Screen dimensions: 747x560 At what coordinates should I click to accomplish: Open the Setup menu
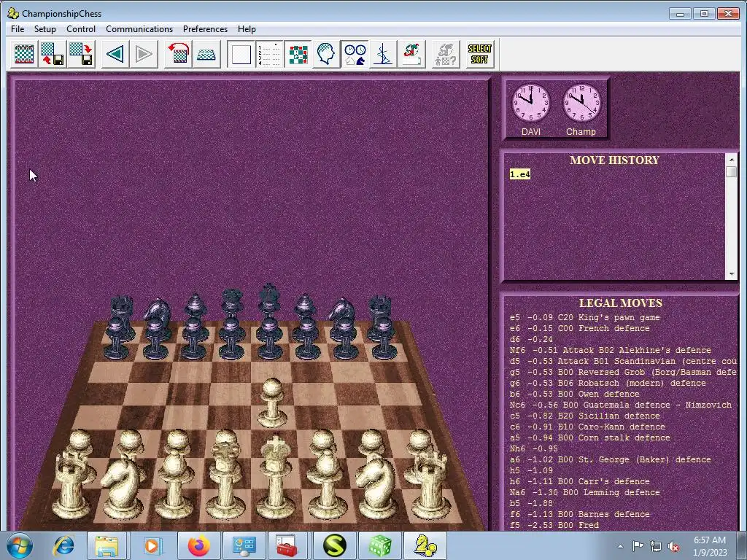click(45, 29)
